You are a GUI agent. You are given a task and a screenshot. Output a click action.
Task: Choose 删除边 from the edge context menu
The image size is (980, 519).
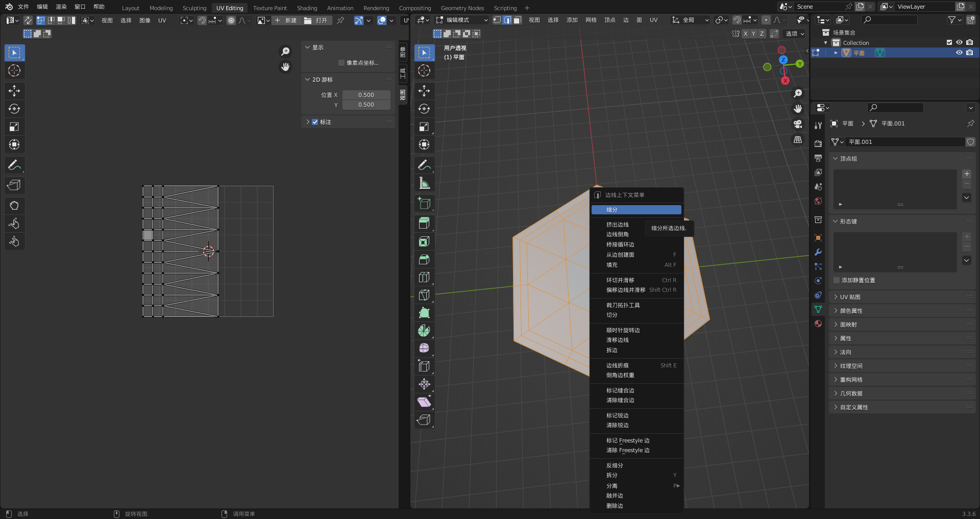(x=636, y=506)
